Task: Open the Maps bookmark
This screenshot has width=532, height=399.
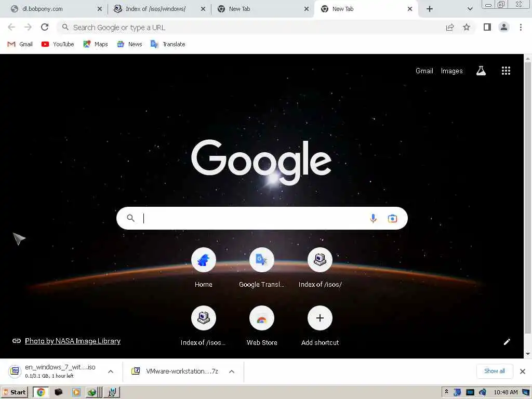Action: click(x=96, y=44)
